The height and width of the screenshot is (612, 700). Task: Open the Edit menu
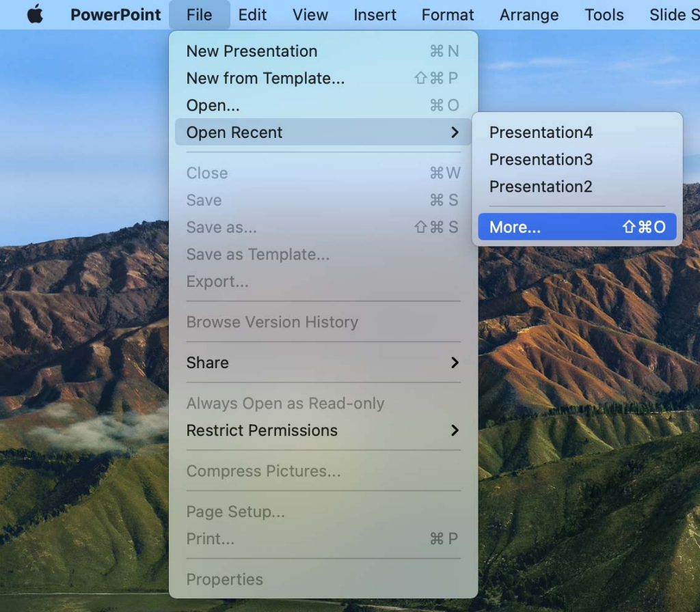tap(252, 15)
